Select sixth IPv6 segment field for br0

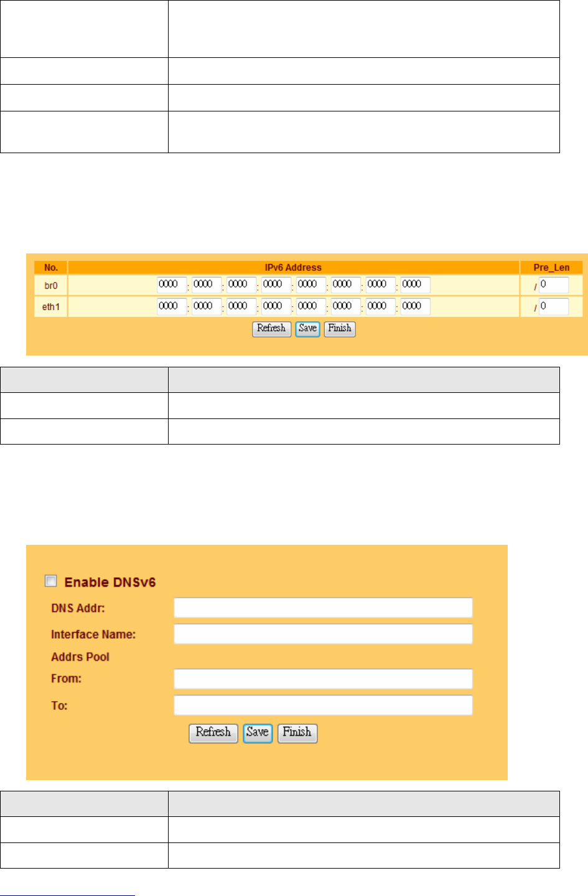coord(346,285)
